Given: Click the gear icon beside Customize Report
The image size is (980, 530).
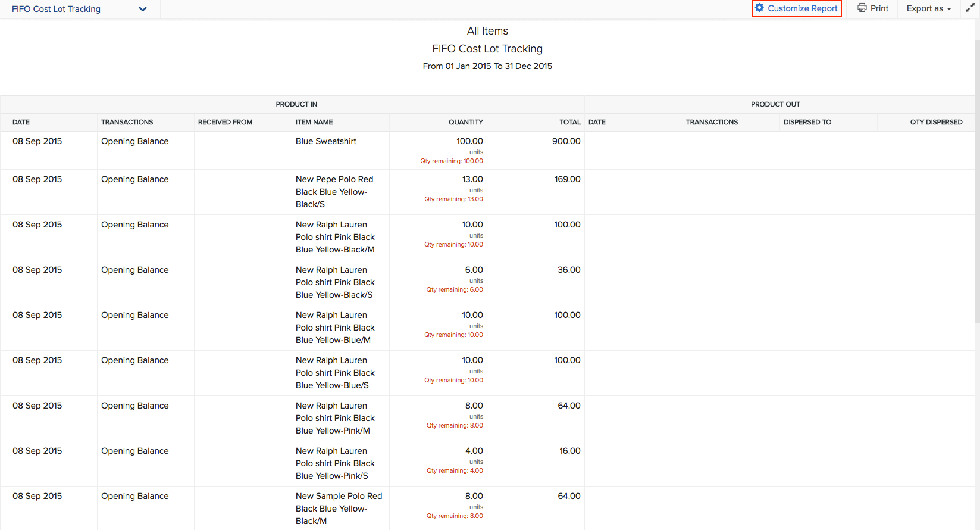Looking at the screenshot, I should click(x=759, y=8).
